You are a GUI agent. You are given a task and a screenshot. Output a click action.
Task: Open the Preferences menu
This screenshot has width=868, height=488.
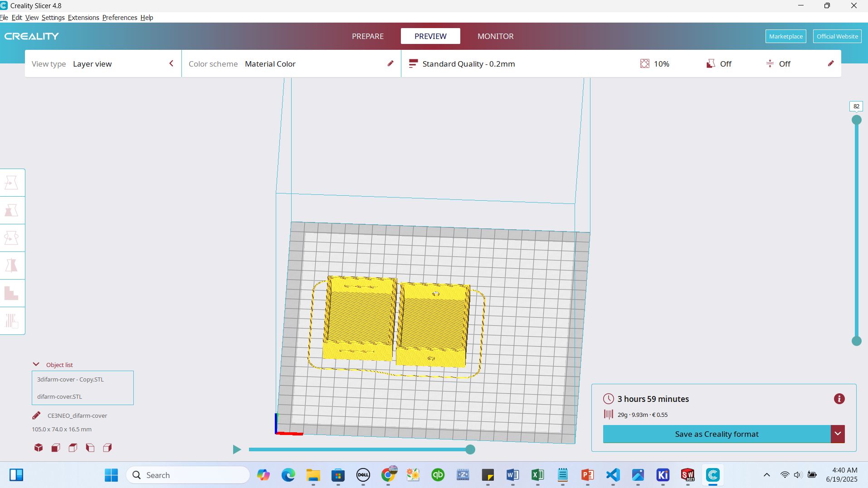[120, 18]
